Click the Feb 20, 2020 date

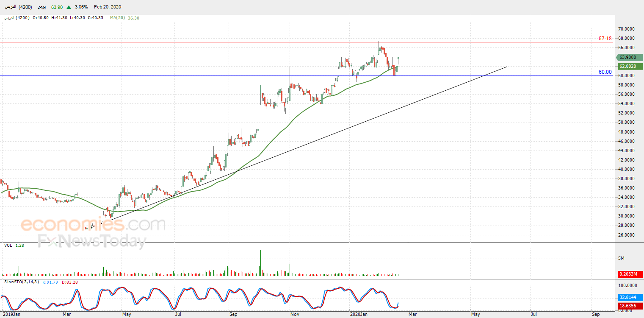point(107,7)
